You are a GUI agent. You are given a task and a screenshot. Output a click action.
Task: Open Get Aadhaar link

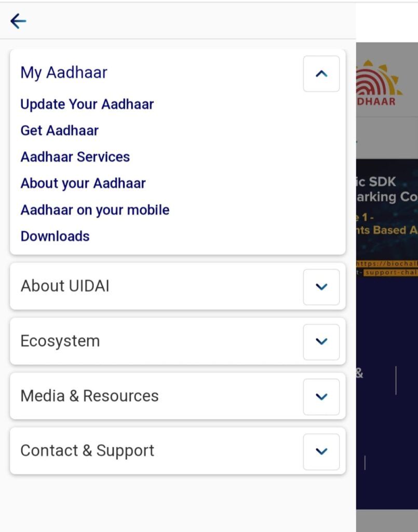(60, 130)
